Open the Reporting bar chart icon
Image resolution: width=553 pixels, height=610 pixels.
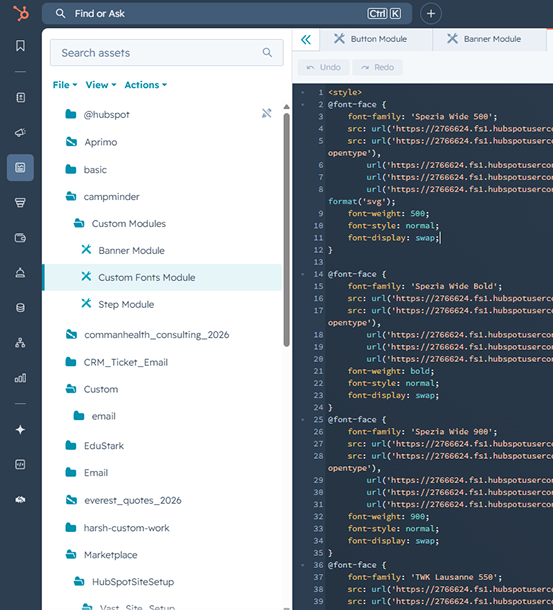click(x=20, y=378)
